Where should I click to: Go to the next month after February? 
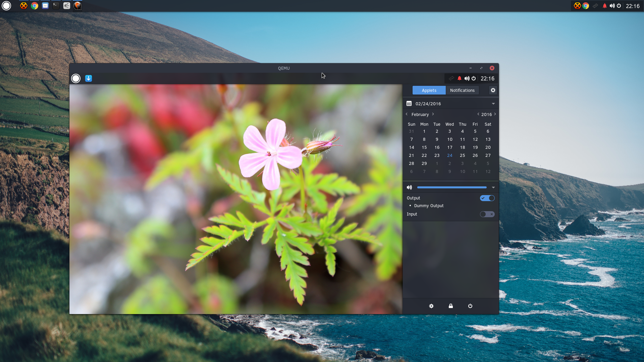(x=433, y=114)
